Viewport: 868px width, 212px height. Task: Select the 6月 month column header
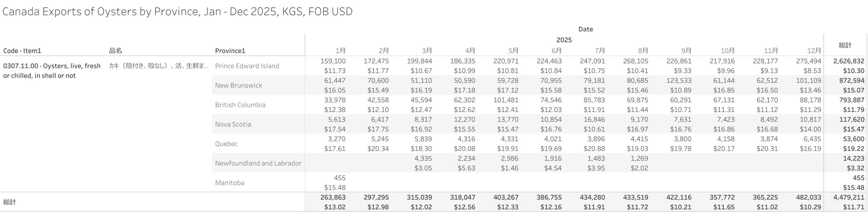556,51
